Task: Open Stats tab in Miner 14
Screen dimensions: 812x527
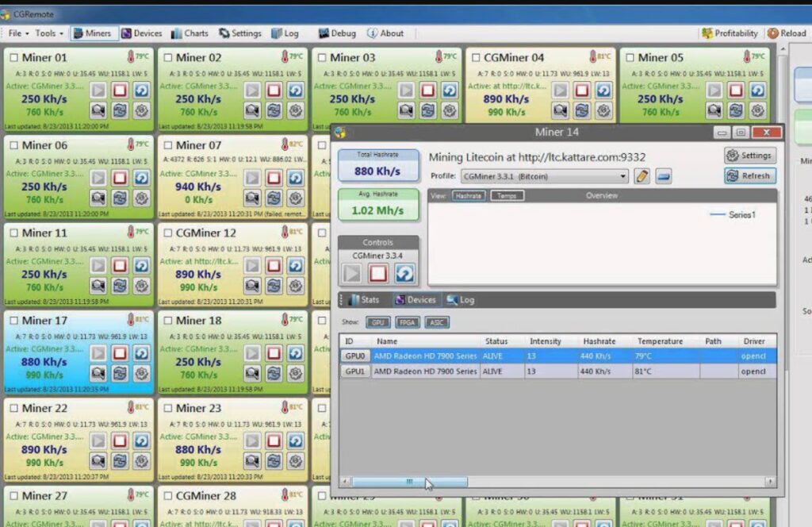Action: (x=365, y=299)
